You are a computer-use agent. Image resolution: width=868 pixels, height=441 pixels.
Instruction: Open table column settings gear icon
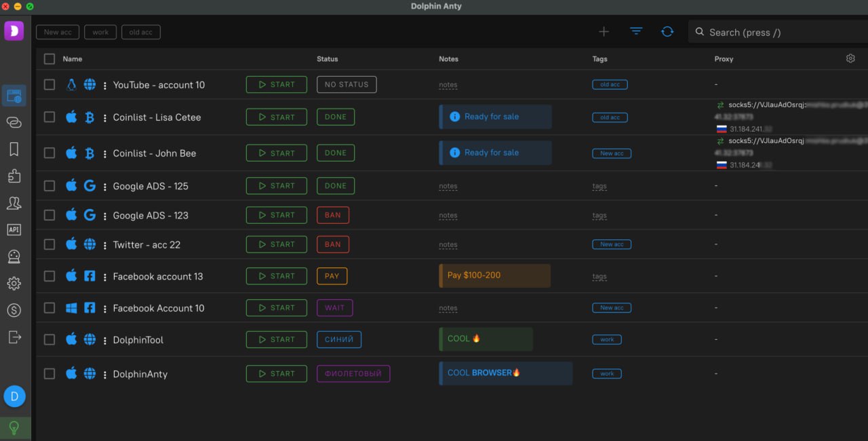point(850,59)
